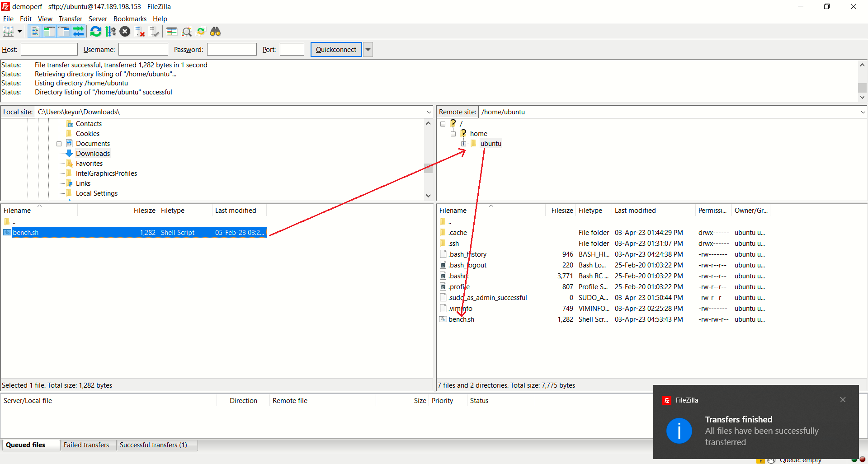Image resolution: width=868 pixels, height=464 pixels.
Task: Switch to the Failed transfers tab
Action: click(88, 445)
